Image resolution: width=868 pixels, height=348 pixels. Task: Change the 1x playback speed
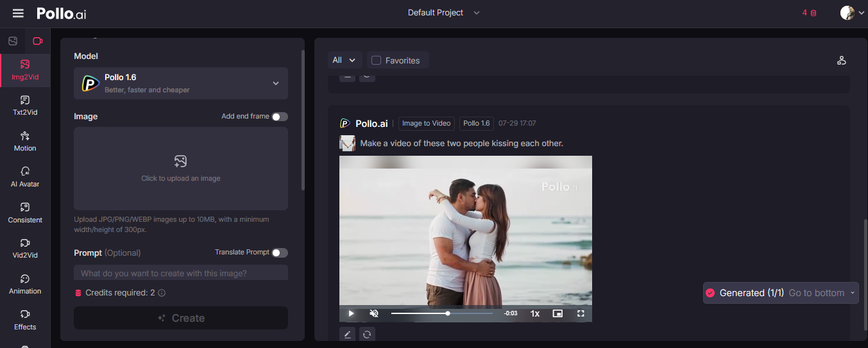534,313
